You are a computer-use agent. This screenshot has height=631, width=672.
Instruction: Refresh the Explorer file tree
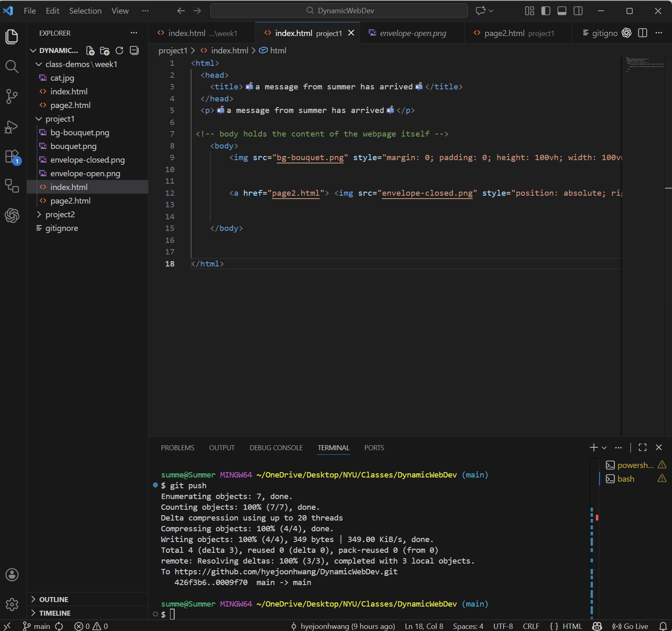120,50
